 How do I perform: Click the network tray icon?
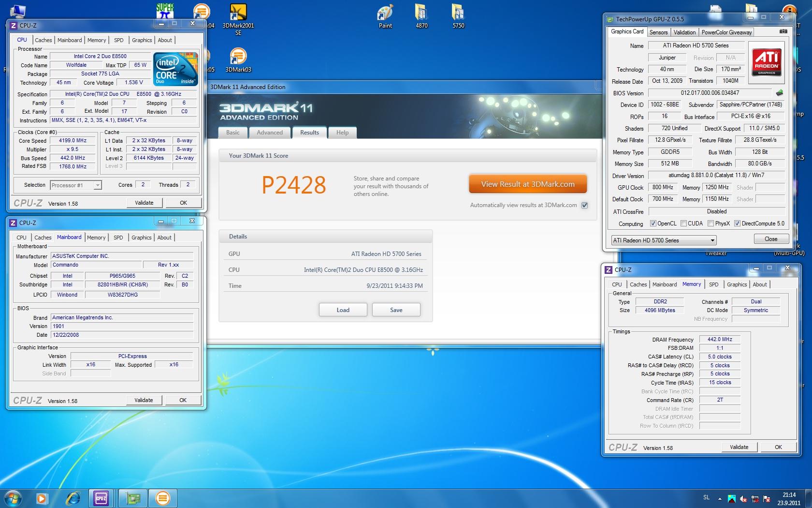pos(754,498)
